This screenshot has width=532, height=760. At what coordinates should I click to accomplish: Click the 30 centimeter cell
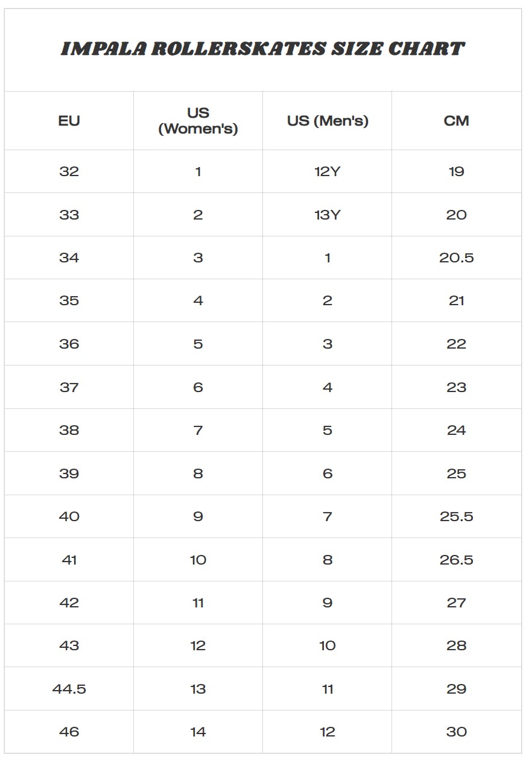[x=457, y=732]
